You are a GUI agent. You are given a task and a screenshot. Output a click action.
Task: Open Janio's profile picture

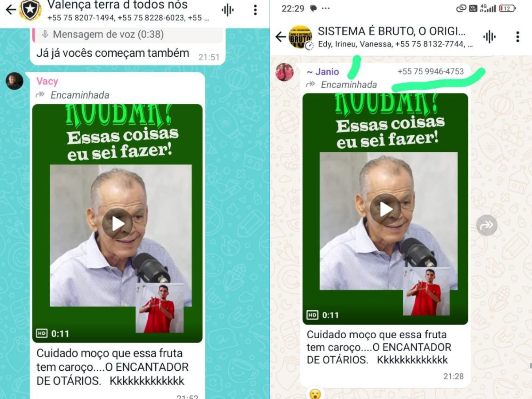click(x=284, y=72)
